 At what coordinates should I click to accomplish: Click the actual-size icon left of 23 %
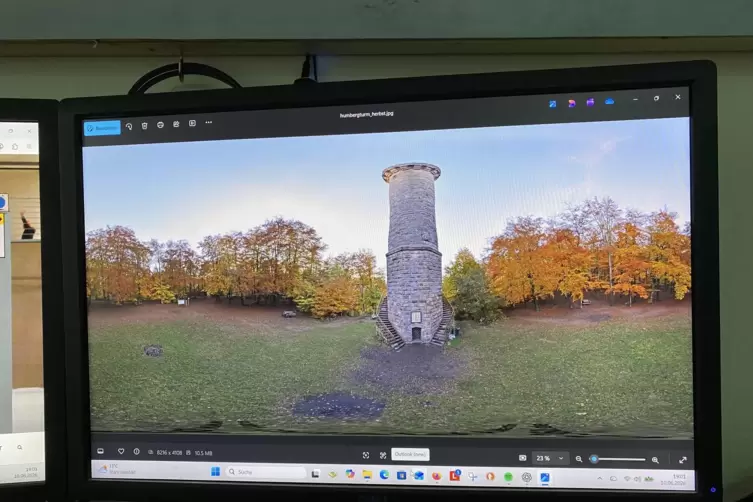pyautogui.click(x=522, y=458)
